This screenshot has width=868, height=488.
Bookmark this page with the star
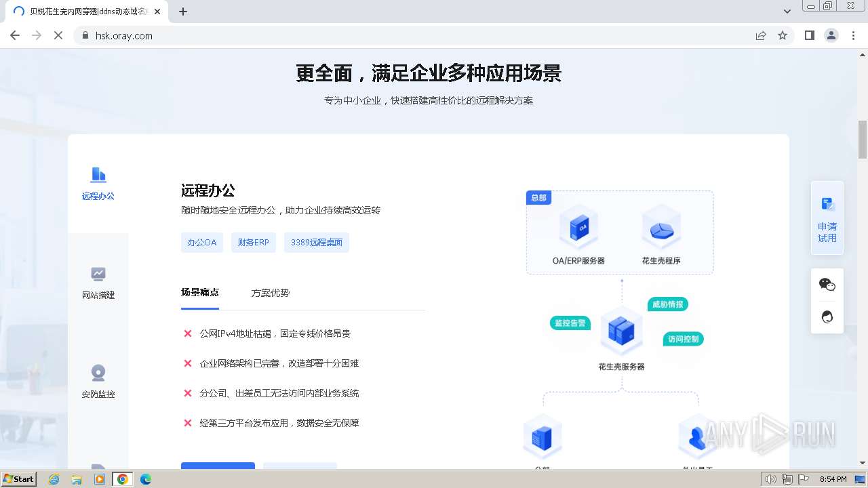[783, 35]
